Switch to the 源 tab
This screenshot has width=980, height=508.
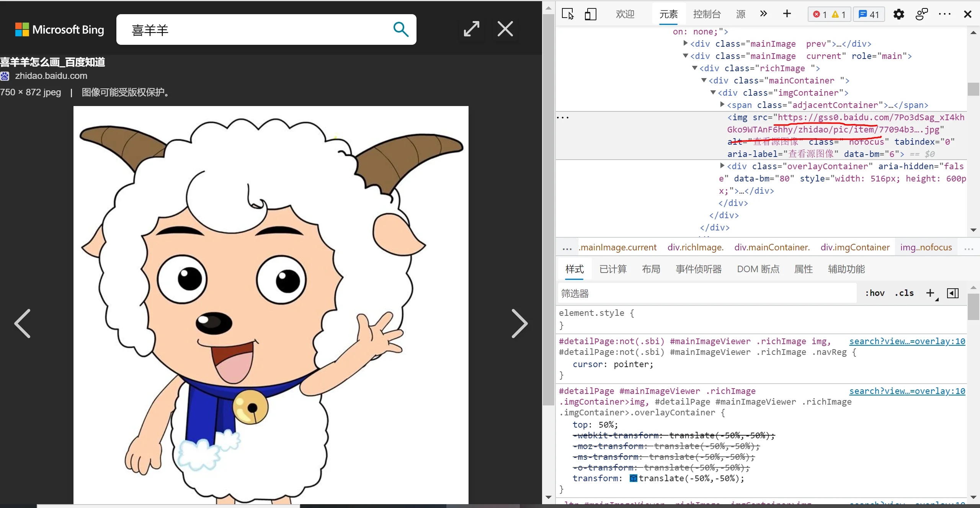pyautogui.click(x=740, y=14)
